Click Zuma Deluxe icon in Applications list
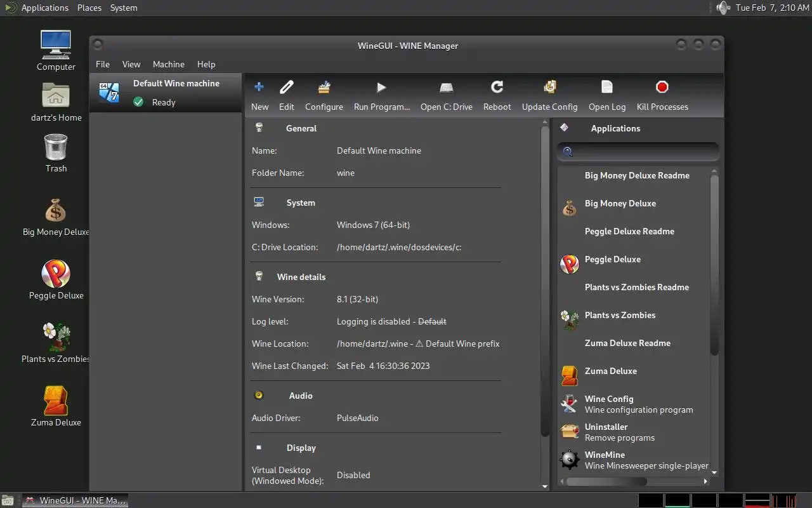 (570, 375)
